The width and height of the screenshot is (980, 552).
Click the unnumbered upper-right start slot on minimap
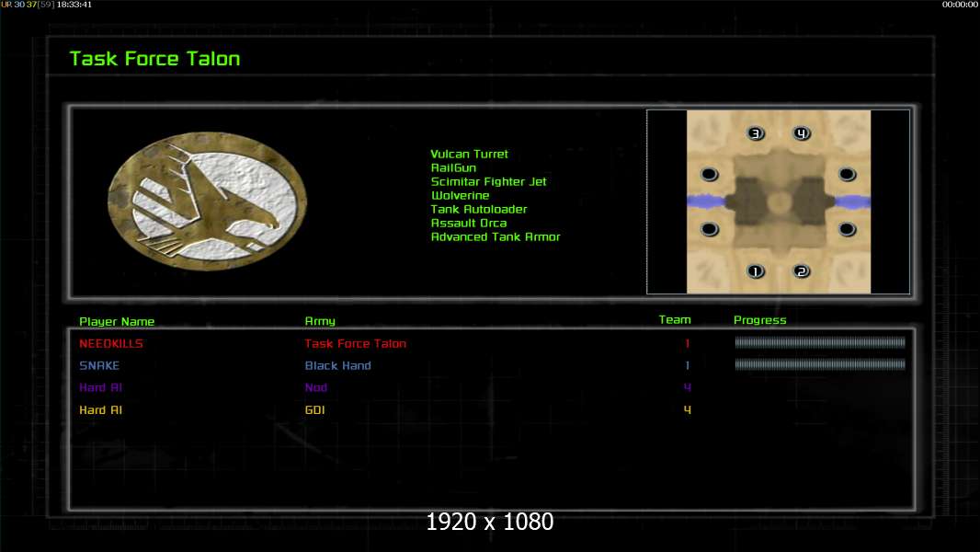pyautogui.click(x=847, y=174)
